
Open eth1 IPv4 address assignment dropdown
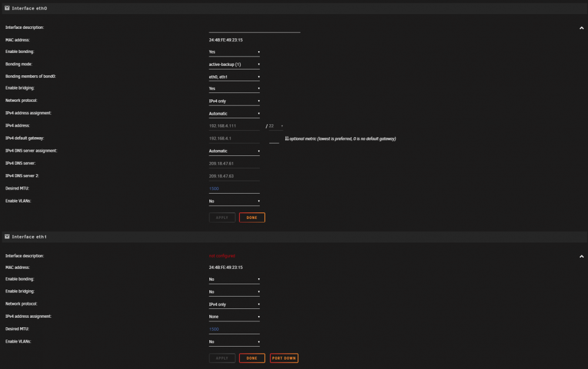click(x=235, y=317)
